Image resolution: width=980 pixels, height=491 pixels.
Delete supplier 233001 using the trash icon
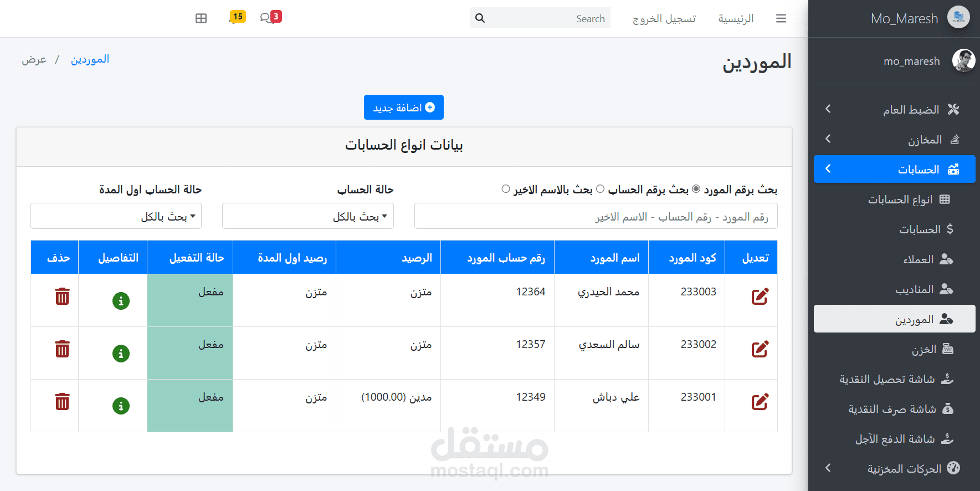[x=62, y=402]
